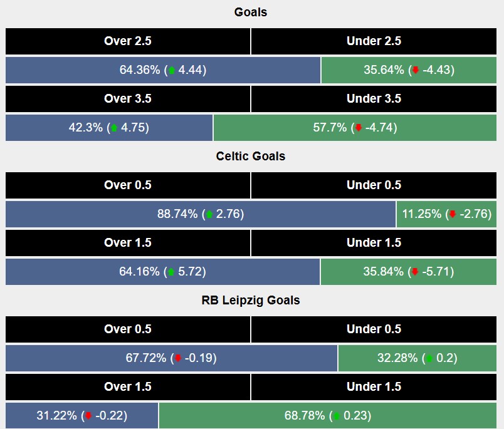Image resolution: width=504 pixels, height=429 pixels.
Task: Click the green up arrow beside 88.74%
Action: (x=209, y=215)
